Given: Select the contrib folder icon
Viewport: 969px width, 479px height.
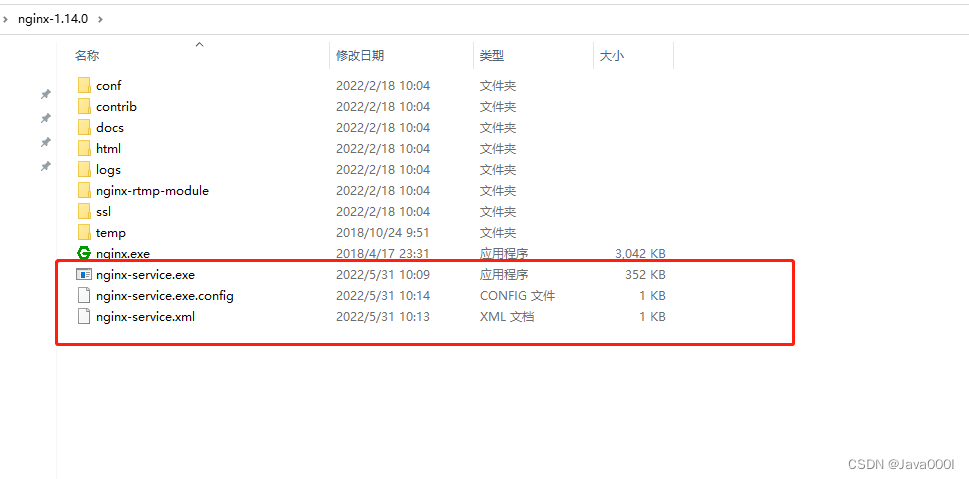Looking at the screenshot, I should (84, 106).
